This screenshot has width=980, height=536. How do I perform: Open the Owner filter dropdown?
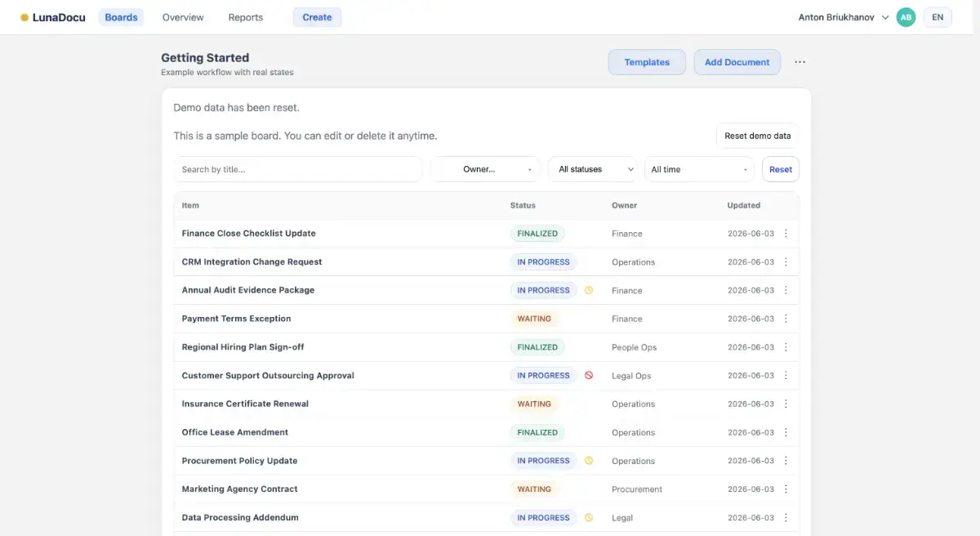pos(485,169)
